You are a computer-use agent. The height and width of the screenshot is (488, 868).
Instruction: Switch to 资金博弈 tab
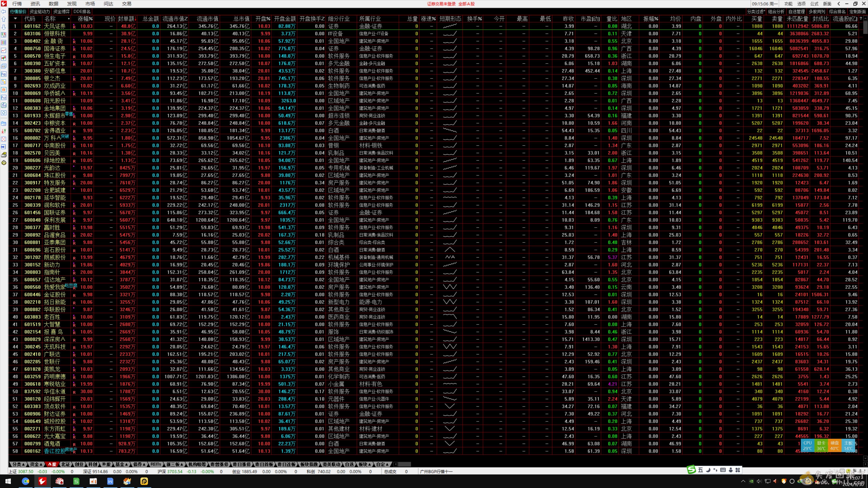tap(61, 12)
